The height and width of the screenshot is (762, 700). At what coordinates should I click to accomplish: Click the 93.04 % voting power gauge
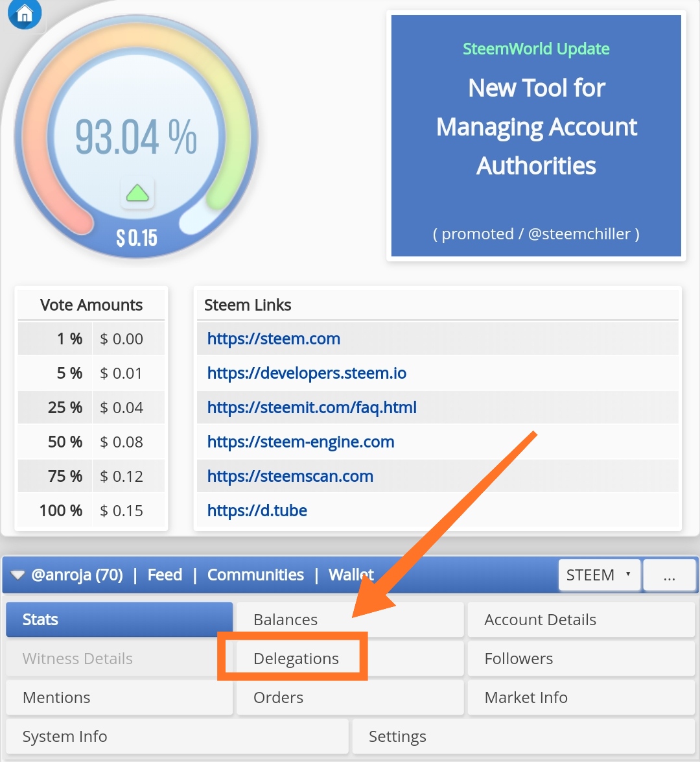point(137,137)
